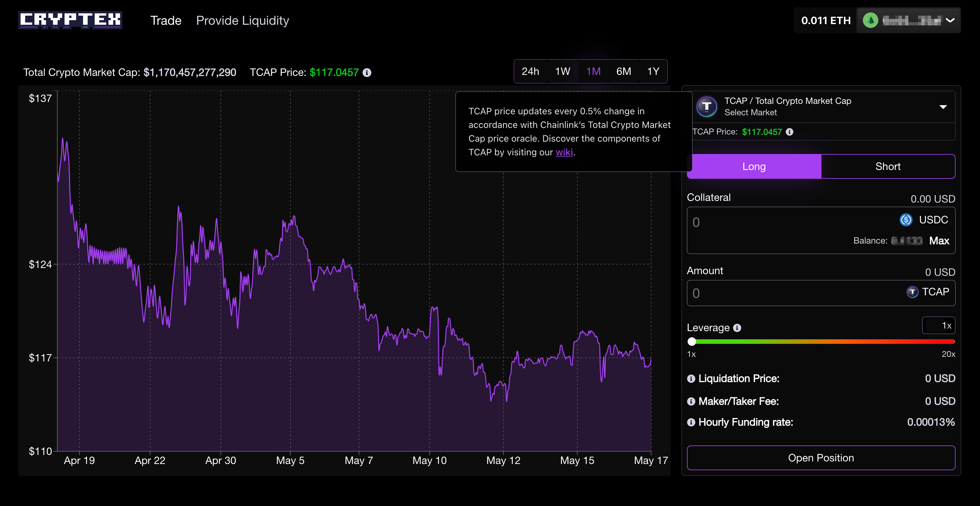
Task: Click the $110 y-axis label
Action: [x=40, y=451]
